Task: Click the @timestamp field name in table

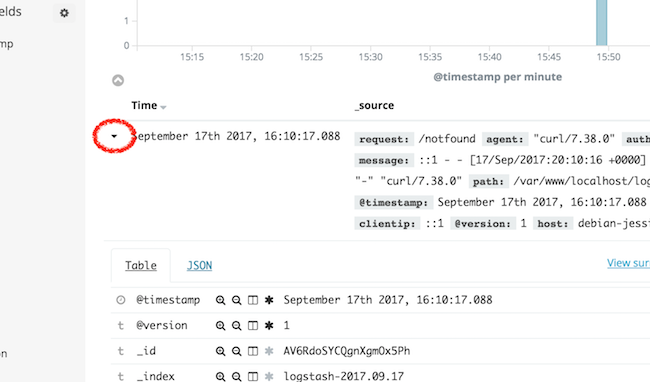Action: coord(168,300)
